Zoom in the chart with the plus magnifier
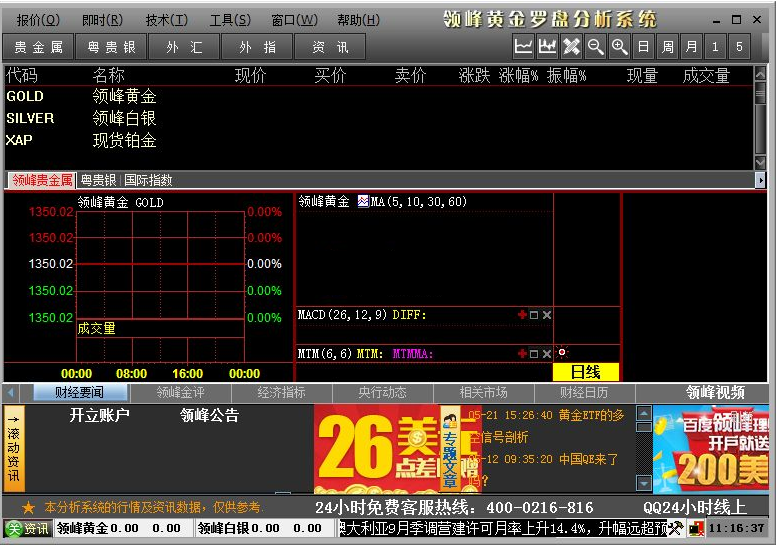Screen dimensions: 777x545 (x=619, y=47)
